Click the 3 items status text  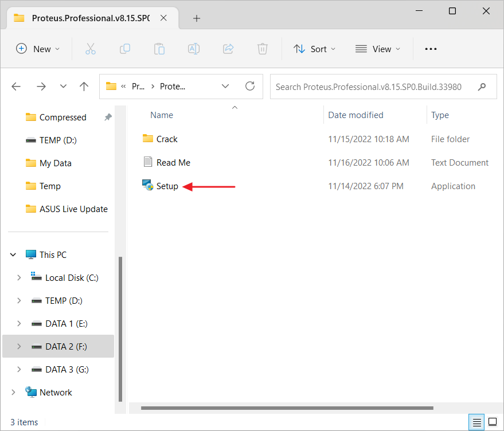(24, 422)
